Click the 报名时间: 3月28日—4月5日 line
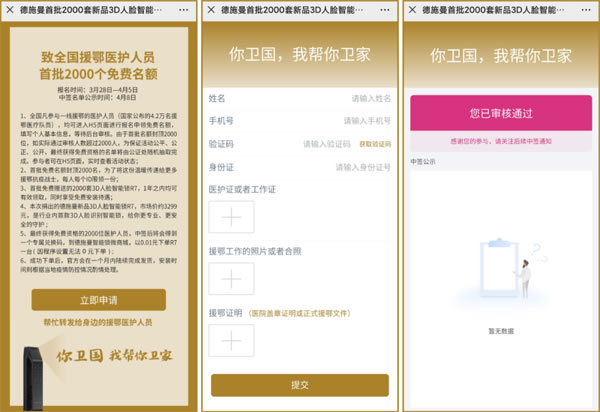 (x=98, y=90)
